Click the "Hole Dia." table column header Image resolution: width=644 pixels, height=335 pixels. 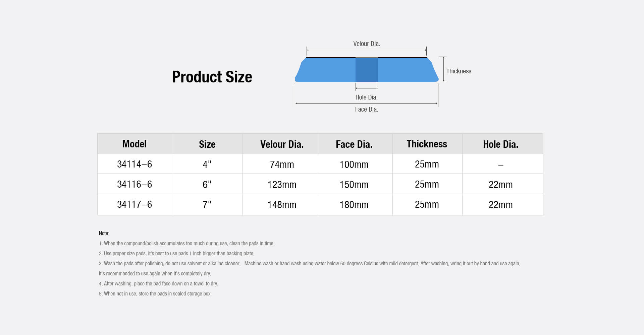pos(500,144)
